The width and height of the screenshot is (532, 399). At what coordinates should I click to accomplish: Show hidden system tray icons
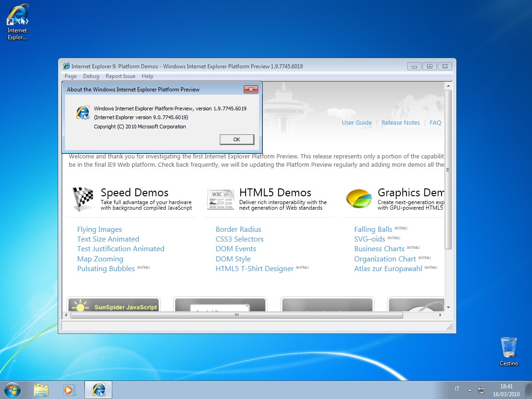470,390
